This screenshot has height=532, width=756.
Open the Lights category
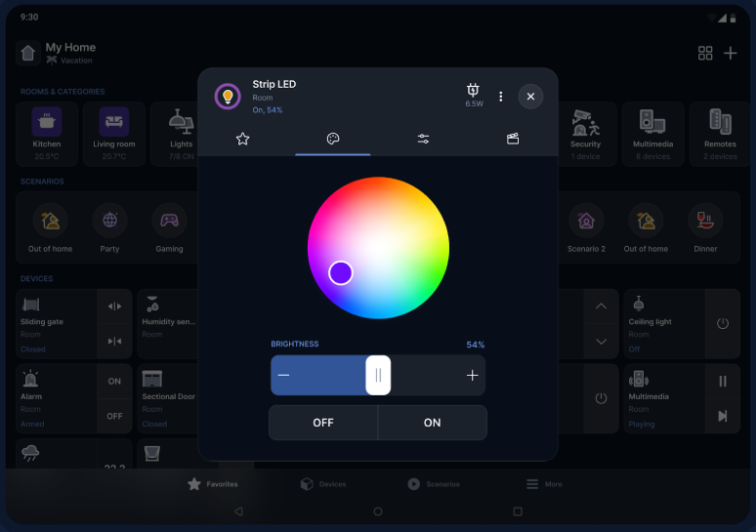175,134
